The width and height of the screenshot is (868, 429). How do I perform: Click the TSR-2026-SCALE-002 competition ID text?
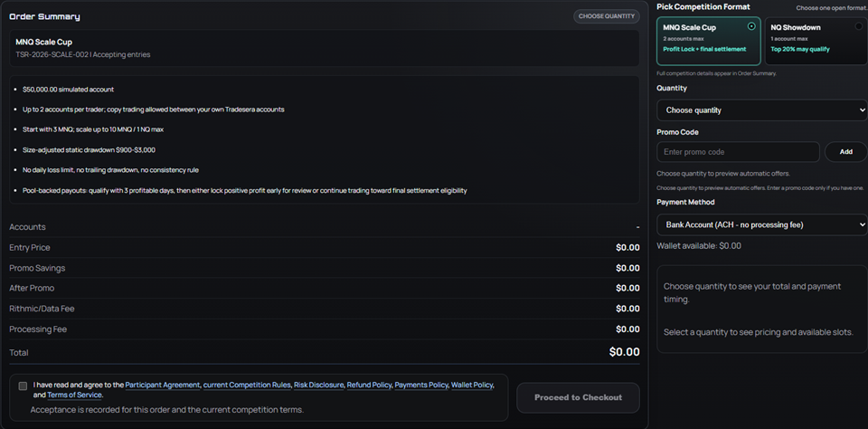pos(52,55)
